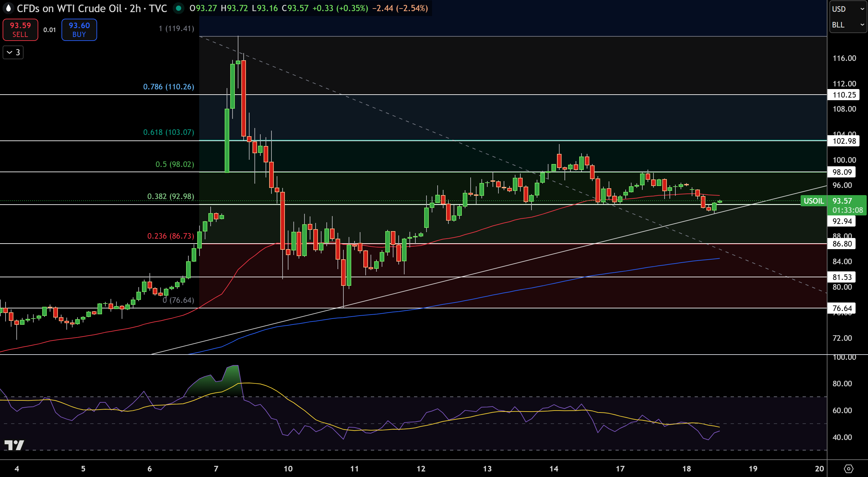Click the 110.25 price axis label
This screenshot has width=868, height=477.
tap(843, 95)
